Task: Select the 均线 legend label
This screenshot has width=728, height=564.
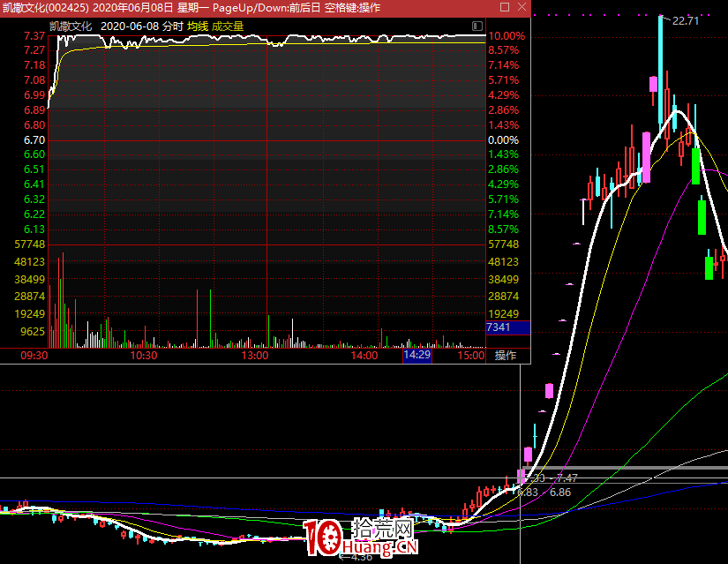Action: coord(198,26)
